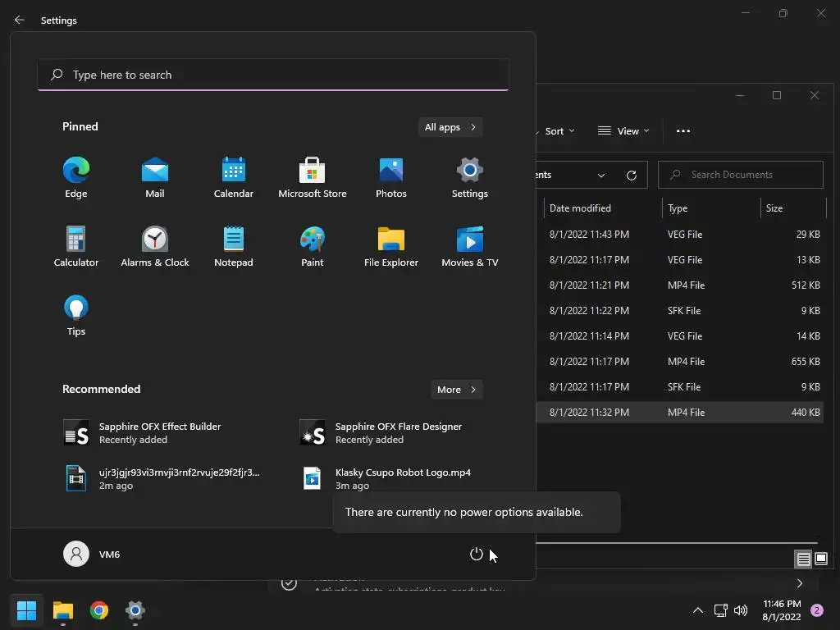Open Settings gear icon on taskbar
The height and width of the screenshot is (630, 840).
pyautogui.click(x=135, y=610)
